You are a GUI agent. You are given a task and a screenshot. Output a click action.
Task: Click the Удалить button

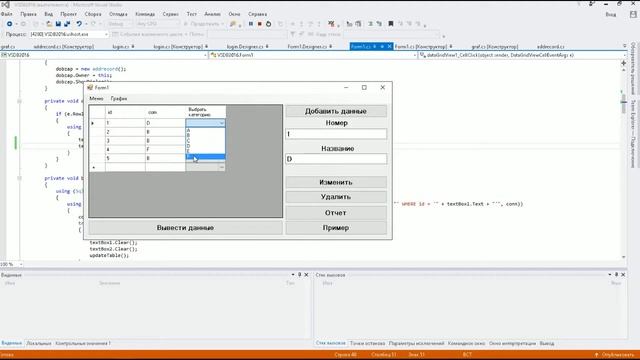point(336,197)
